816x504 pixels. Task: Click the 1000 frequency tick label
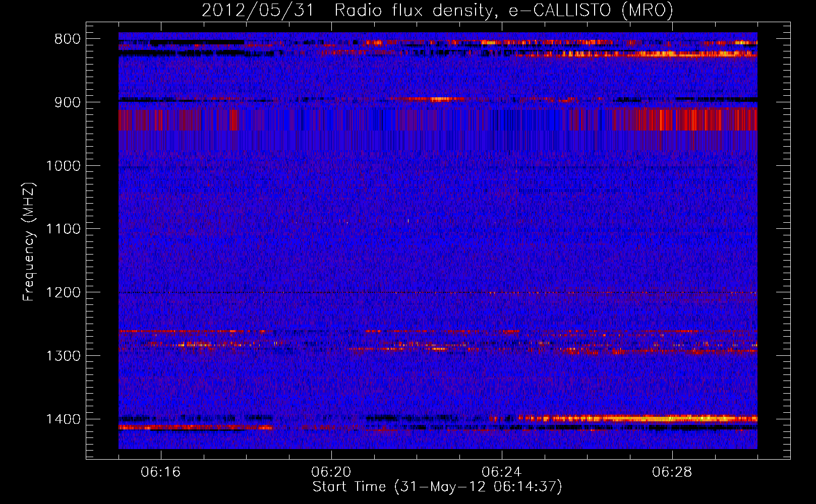pyautogui.click(x=63, y=166)
